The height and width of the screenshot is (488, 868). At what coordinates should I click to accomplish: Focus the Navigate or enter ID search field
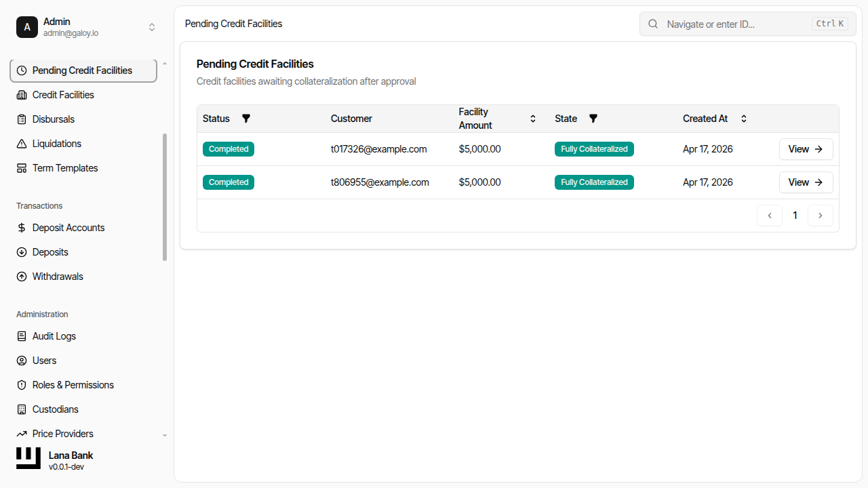[x=736, y=24]
